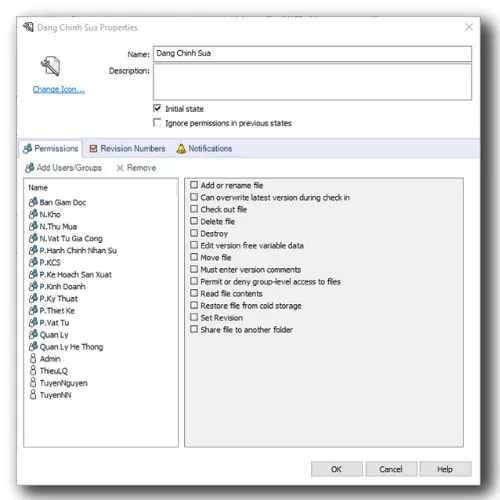Select the Admin user icon
This screenshot has width=500, height=500.
(x=33, y=359)
